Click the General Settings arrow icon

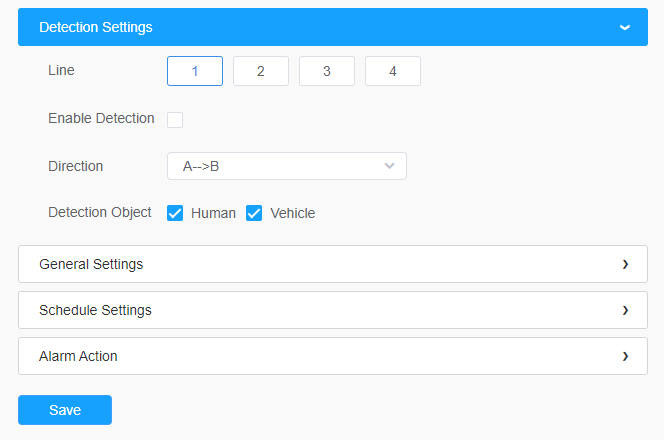click(x=625, y=264)
